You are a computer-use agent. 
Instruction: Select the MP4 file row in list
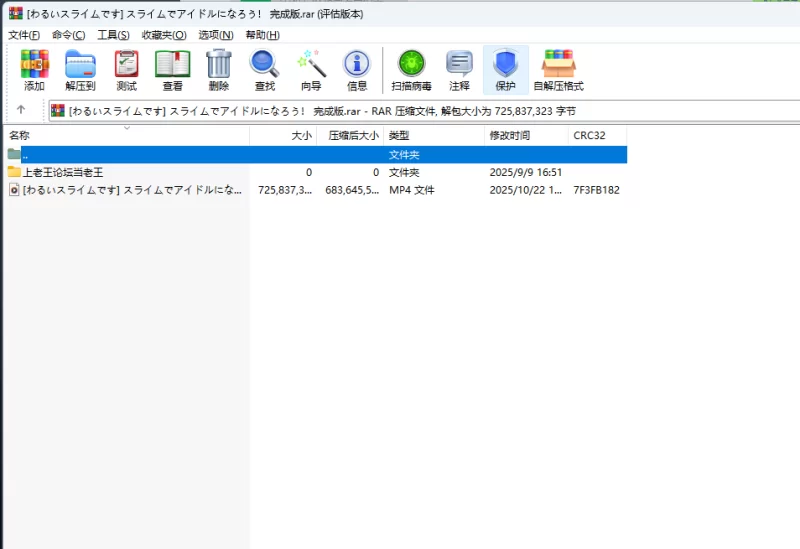pos(132,190)
